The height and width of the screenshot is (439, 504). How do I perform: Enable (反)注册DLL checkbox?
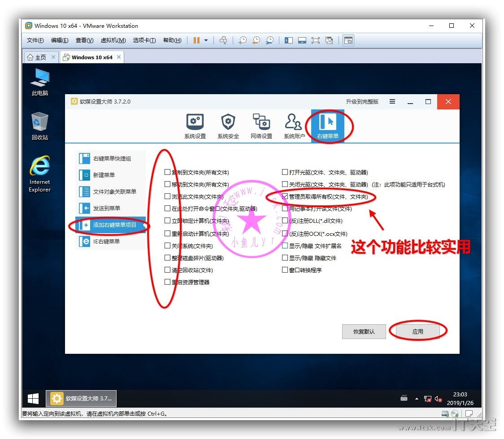285,221
